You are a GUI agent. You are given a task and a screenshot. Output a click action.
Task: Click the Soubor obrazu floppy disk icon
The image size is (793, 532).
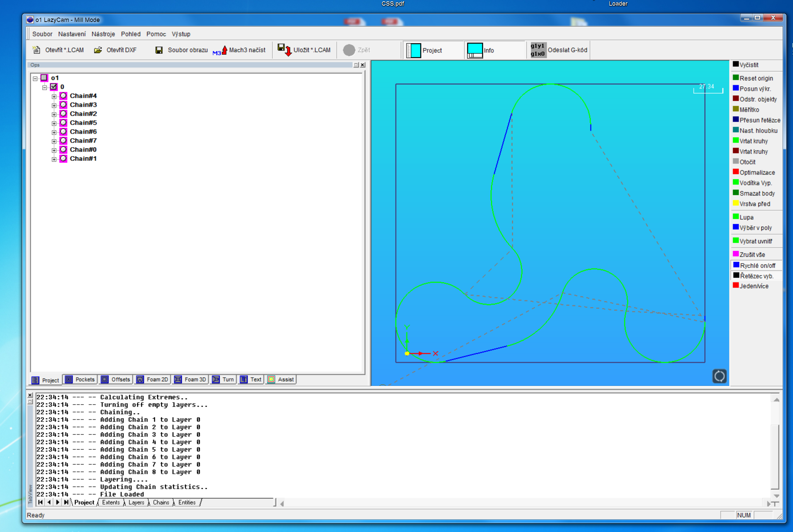[x=159, y=50]
